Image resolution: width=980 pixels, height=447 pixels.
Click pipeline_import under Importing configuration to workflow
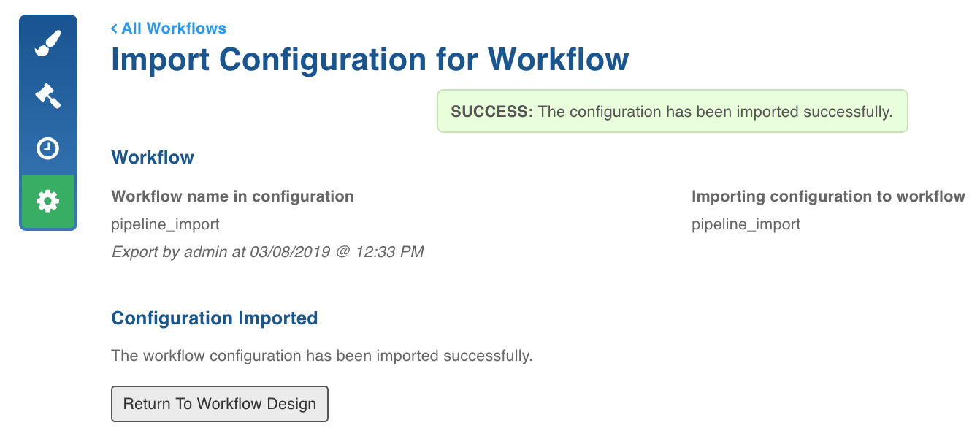pyautogui.click(x=746, y=224)
